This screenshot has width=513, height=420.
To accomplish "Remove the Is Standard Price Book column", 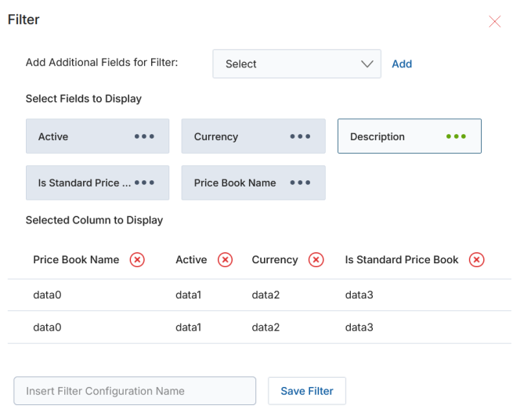I will click(477, 260).
